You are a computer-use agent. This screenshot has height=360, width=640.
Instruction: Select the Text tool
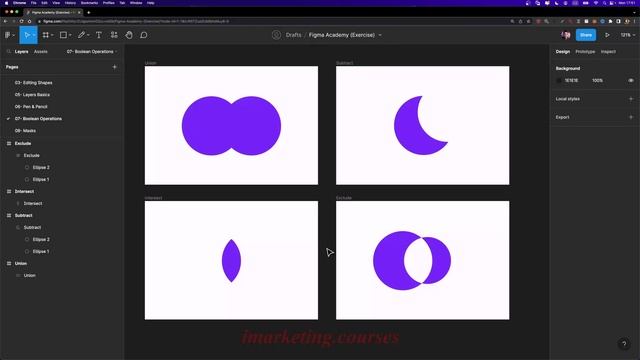click(x=99, y=35)
